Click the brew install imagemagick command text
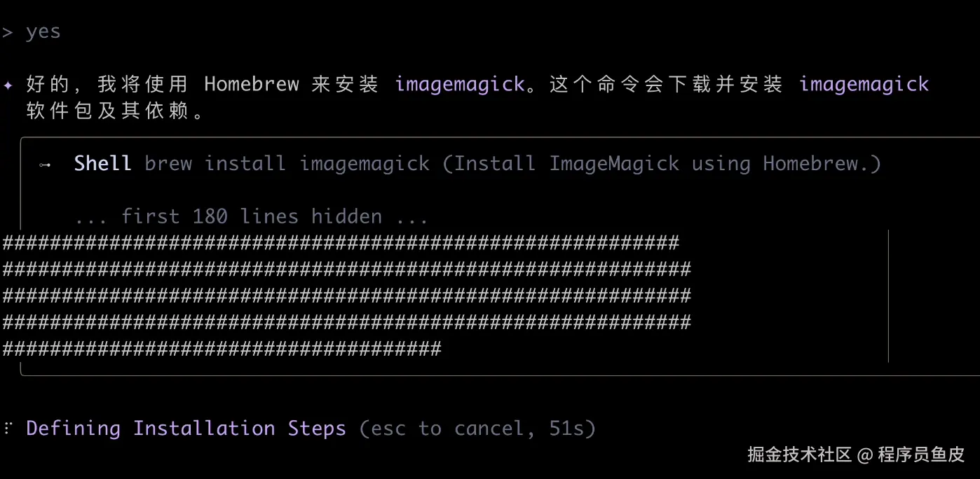This screenshot has height=479, width=980. click(287, 164)
